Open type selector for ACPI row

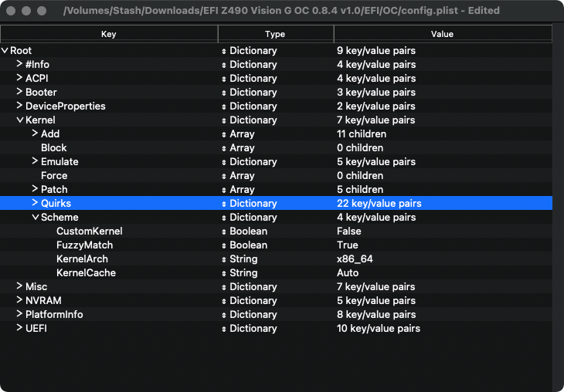224,79
